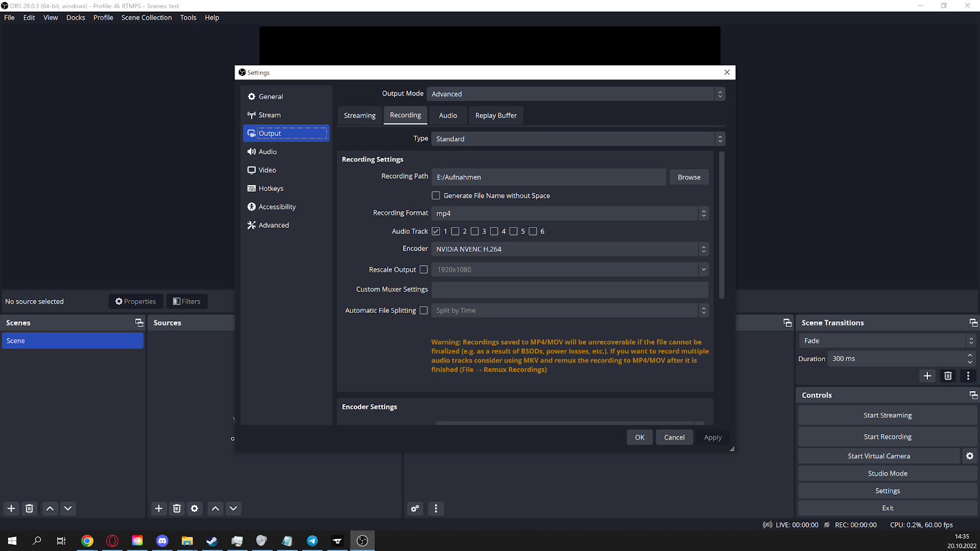Open the Tools menu
This screenshot has height=551, width=980.
pyautogui.click(x=188, y=18)
